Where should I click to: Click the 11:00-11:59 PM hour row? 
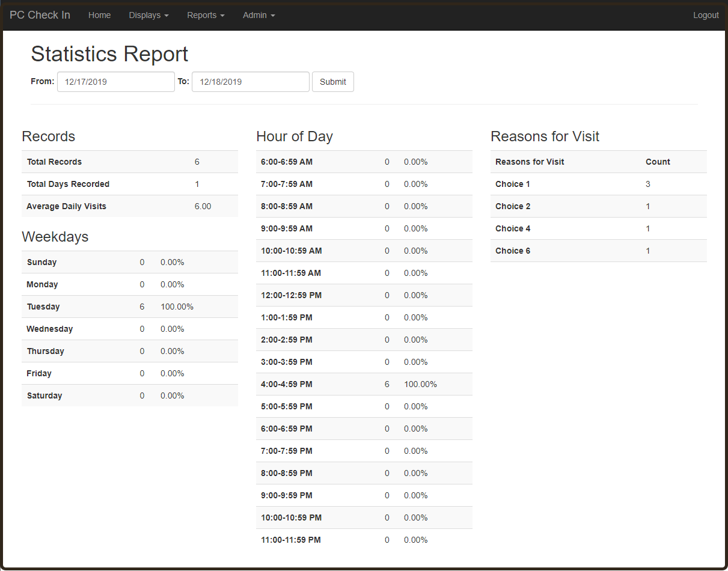coord(364,540)
